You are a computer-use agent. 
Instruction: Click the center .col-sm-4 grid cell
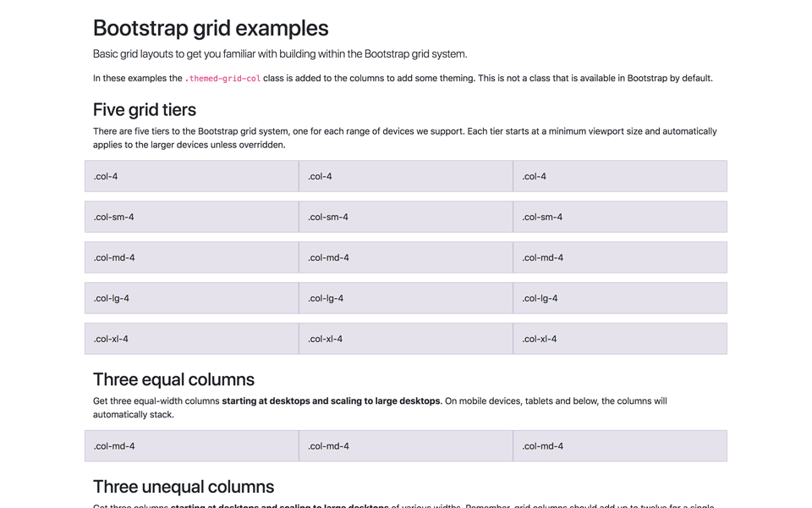click(x=405, y=217)
